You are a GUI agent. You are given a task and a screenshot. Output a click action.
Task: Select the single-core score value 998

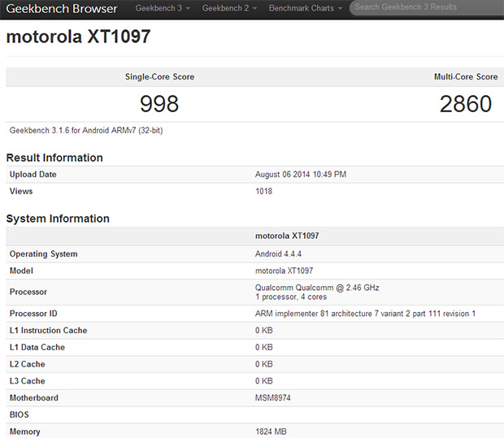coord(159,104)
